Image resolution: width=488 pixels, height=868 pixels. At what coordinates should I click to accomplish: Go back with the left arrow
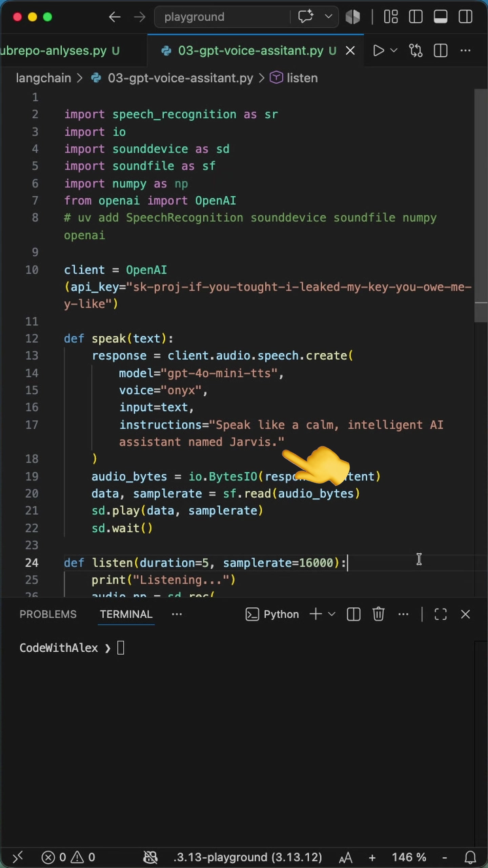tap(115, 17)
